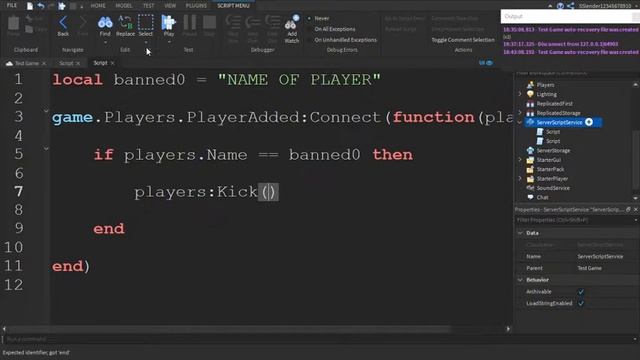The image size is (640, 360).
Task: Click the Select dashed-box tool
Action: [145, 22]
